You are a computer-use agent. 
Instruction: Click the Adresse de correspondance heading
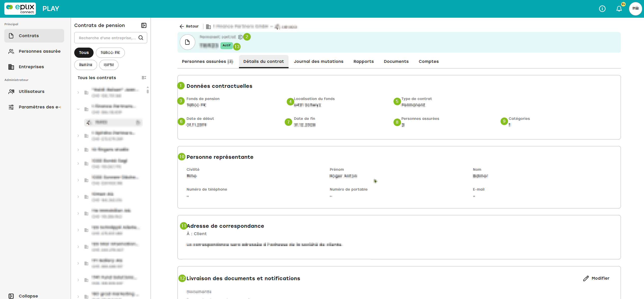coord(226,226)
